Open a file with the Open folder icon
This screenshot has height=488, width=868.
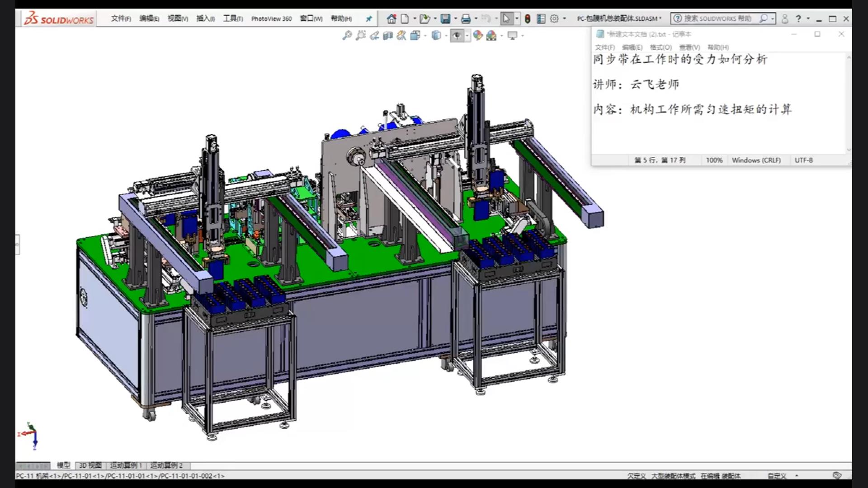tap(424, 19)
